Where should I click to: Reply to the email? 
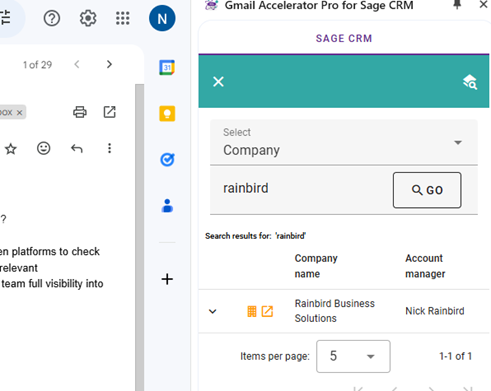(x=77, y=148)
